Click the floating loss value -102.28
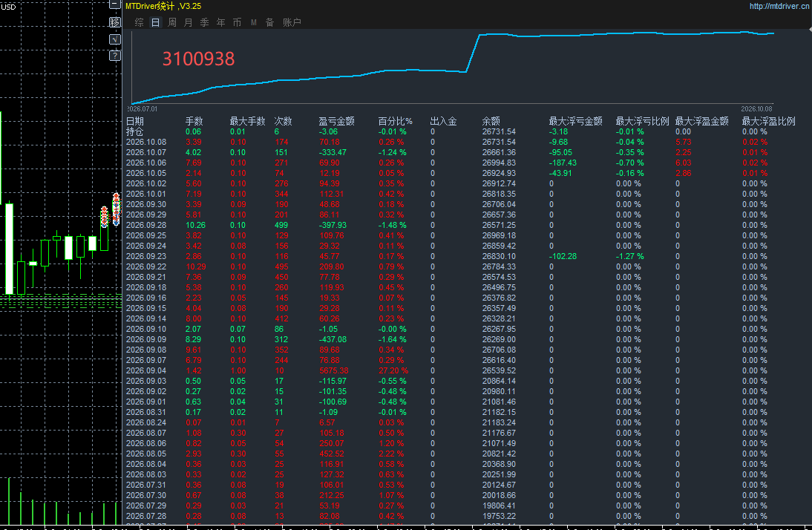Image resolution: width=812 pixels, height=530 pixels. 563,256
